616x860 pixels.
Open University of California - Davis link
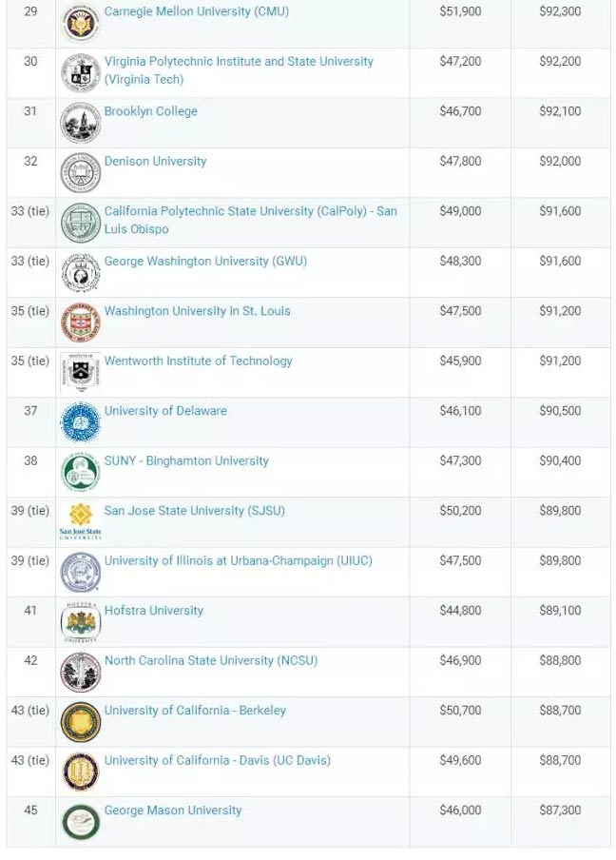(x=218, y=760)
